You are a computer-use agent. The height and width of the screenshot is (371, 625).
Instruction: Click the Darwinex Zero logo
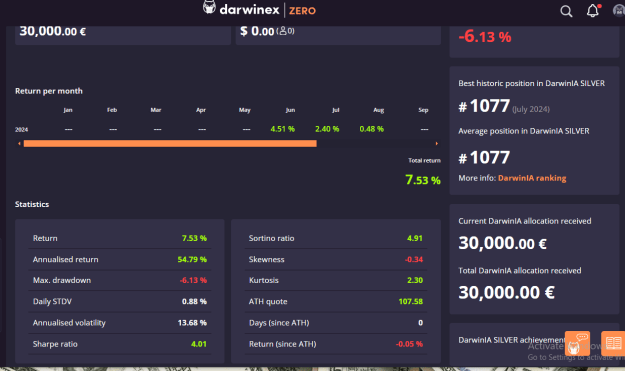259,9
